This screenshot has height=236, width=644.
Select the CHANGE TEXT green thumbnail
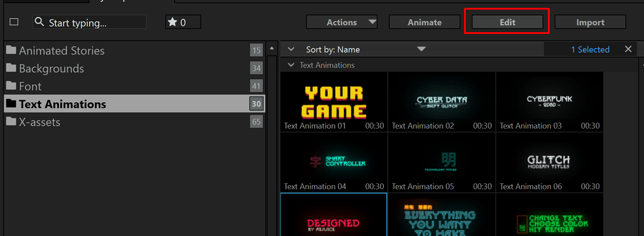click(x=550, y=215)
